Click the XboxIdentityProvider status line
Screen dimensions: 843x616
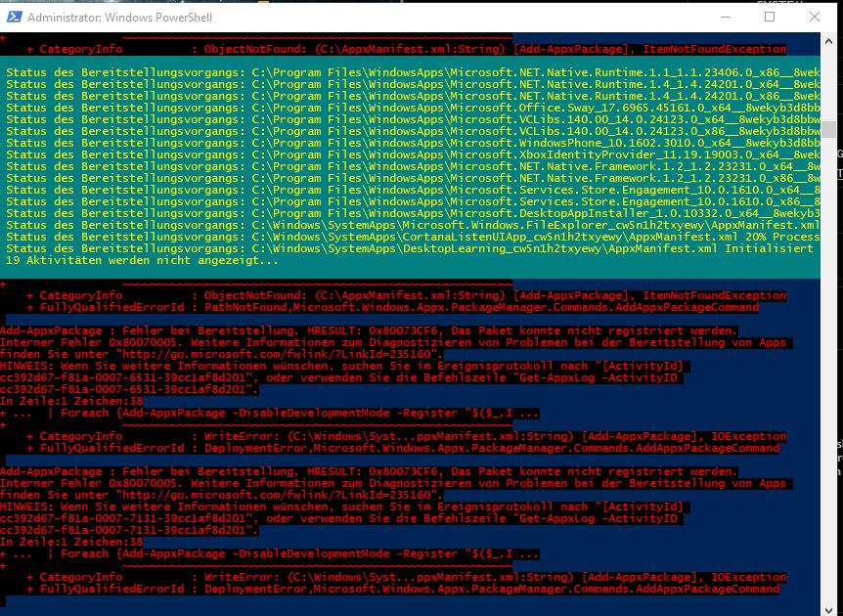413,154
